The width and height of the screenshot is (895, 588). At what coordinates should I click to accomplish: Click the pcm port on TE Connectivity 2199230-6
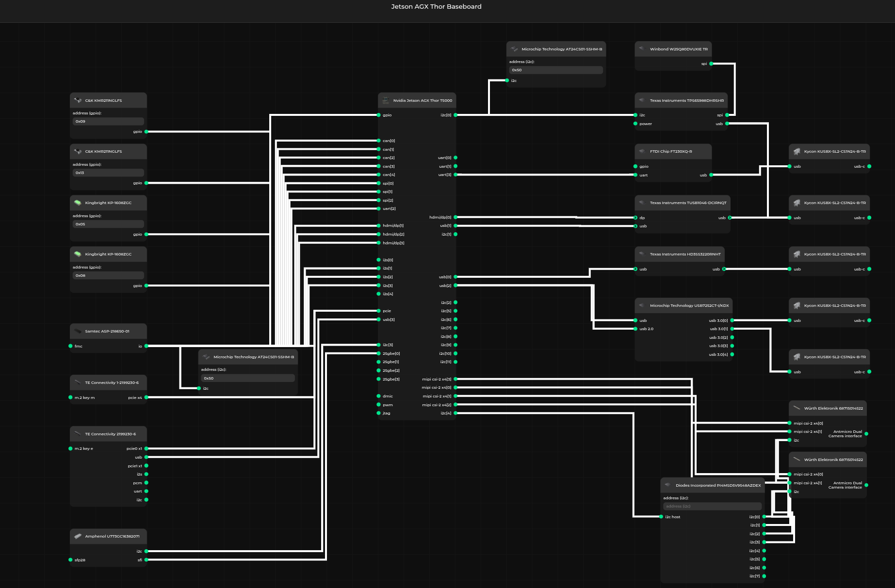(146, 483)
